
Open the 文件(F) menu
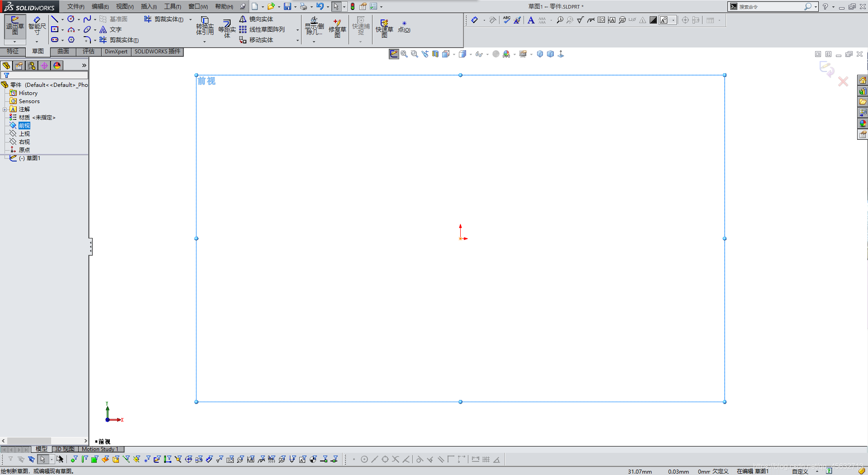point(76,6)
